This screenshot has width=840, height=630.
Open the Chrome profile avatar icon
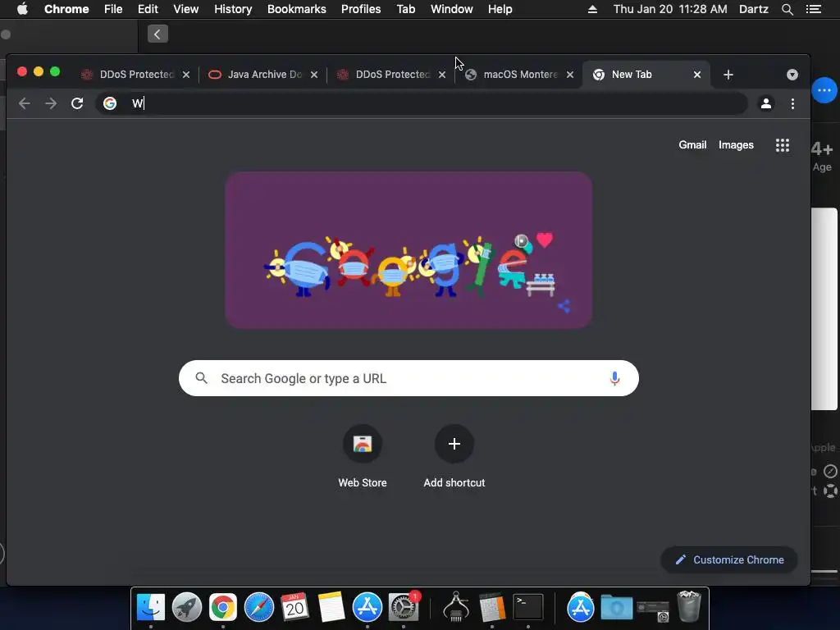tap(766, 103)
